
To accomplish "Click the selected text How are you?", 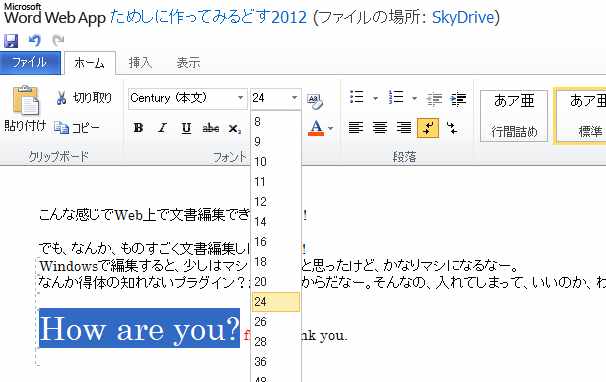I will coord(140,328).
